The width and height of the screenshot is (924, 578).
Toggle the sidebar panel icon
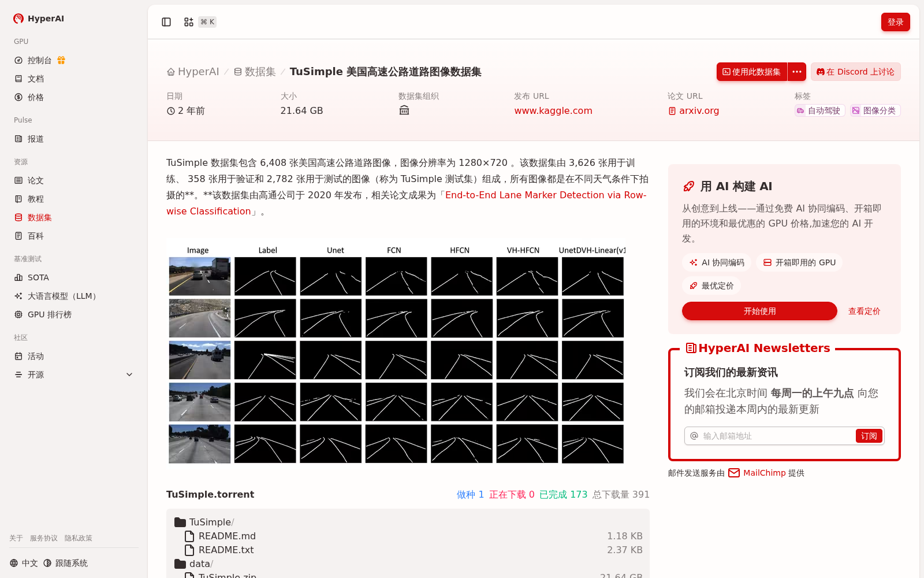coord(166,22)
